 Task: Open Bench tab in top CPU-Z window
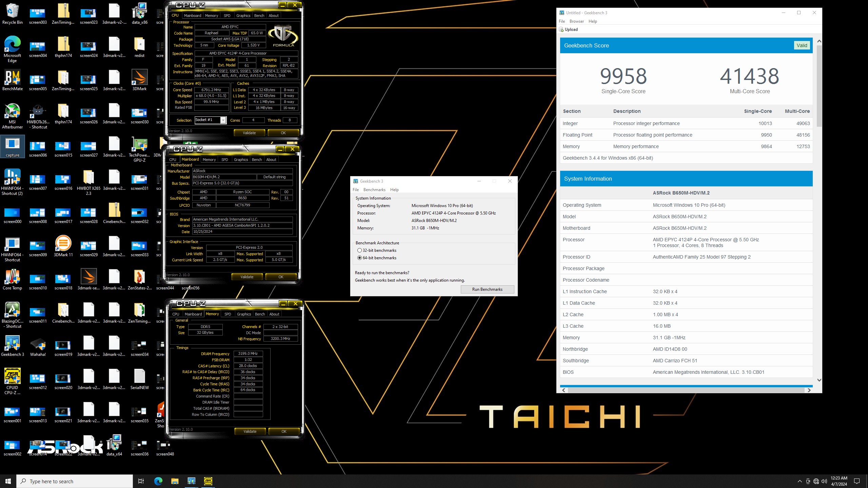(259, 16)
